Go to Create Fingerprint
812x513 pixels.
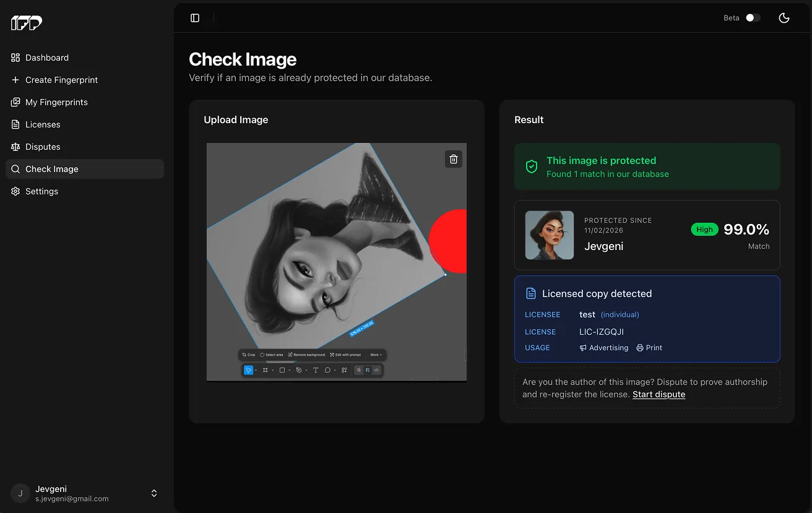pyautogui.click(x=85, y=80)
